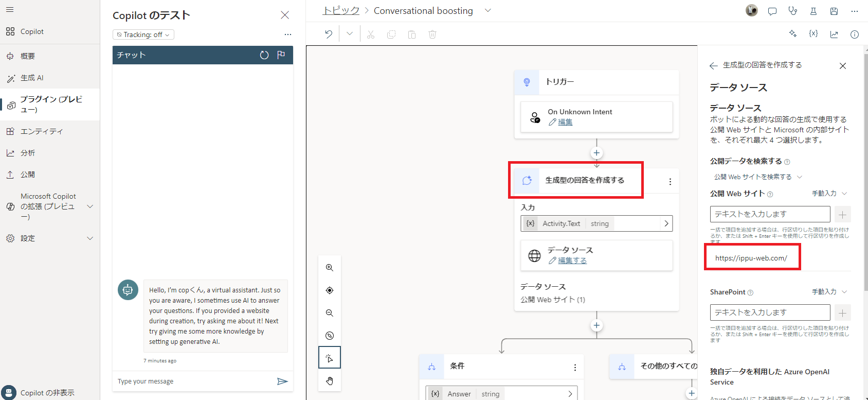Viewport: 868px width, 400px height.
Task: Hide Copilot using Copilot の非表示
Action: pos(47,393)
